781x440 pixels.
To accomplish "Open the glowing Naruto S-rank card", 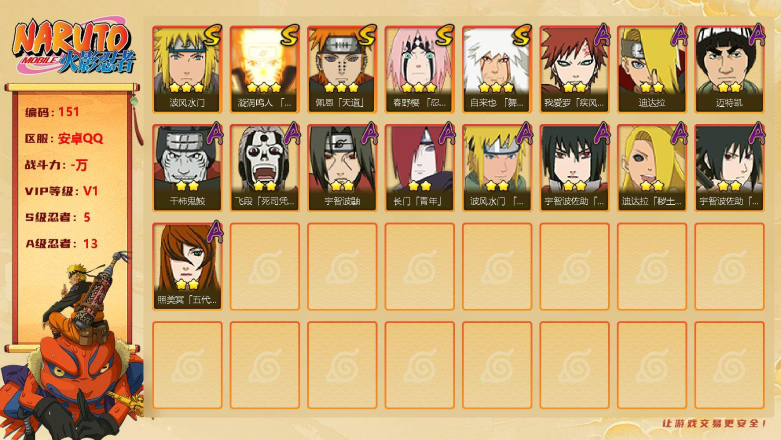I will click(264, 69).
